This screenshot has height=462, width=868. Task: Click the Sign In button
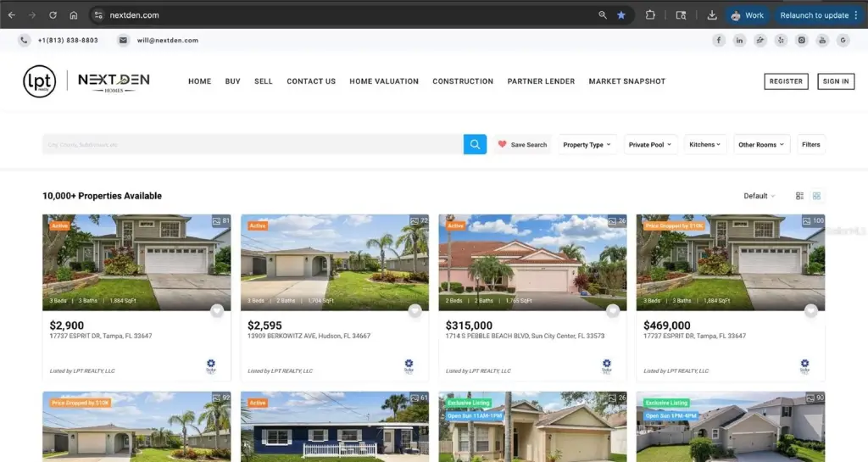click(x=836, y=81)
